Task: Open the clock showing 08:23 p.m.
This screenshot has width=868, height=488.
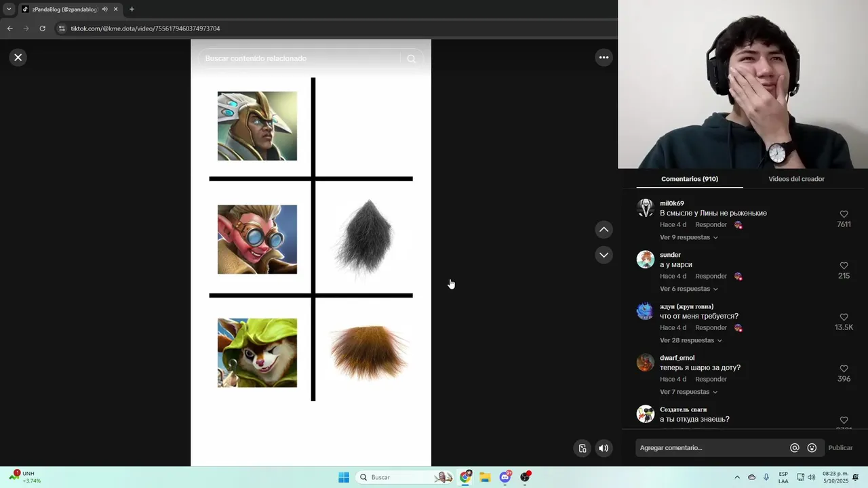Action: pos(835,477)
